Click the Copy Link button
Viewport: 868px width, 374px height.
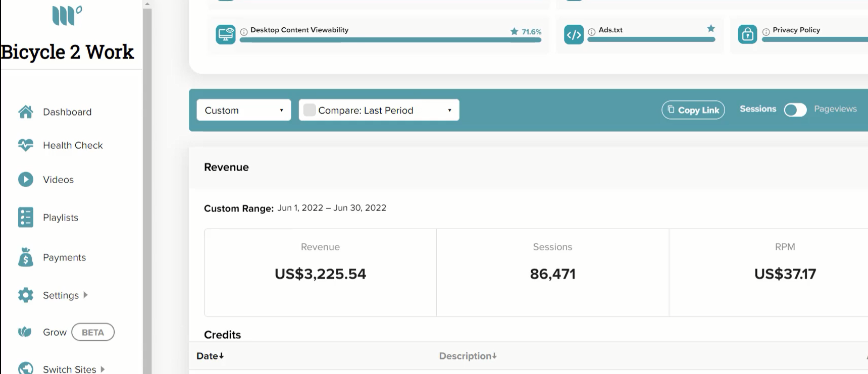pos(693,110)
